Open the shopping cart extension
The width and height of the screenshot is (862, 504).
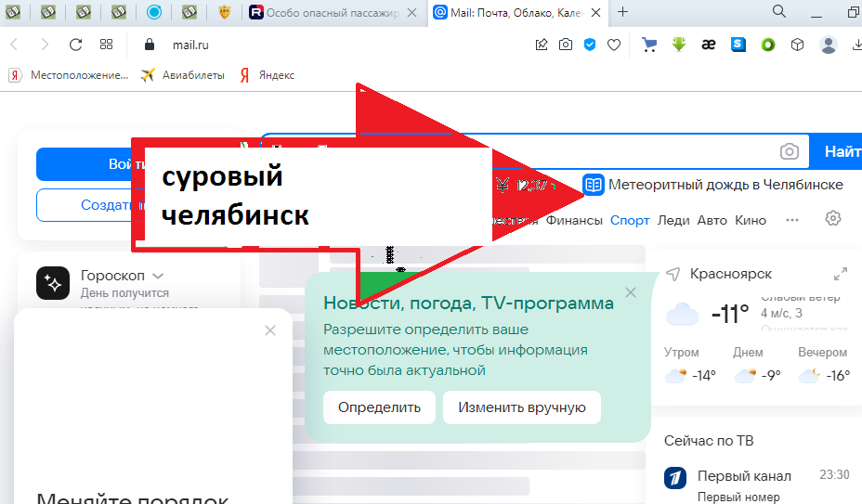tap(649, 45)
